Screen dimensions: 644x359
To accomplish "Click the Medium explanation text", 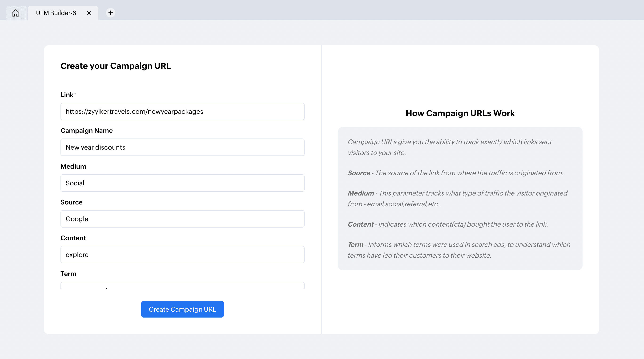I will coord(457,198).
